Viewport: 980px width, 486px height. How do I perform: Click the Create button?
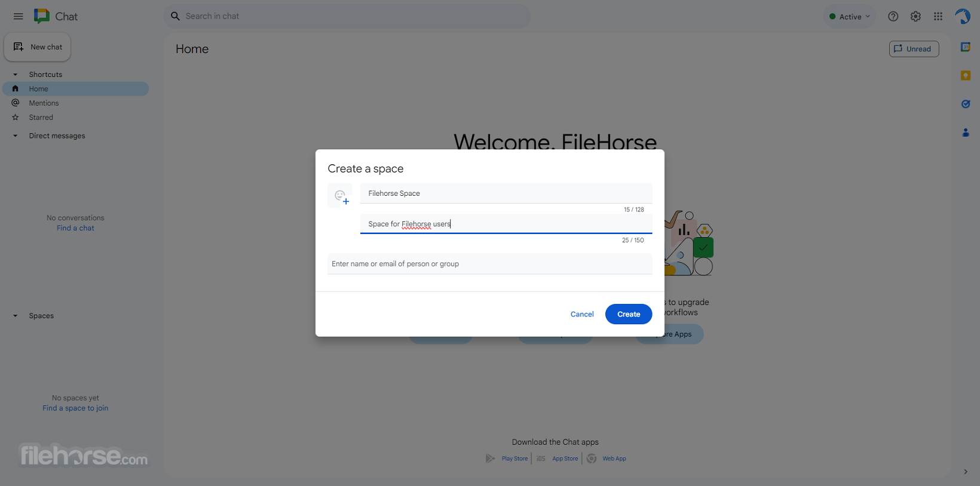coord(628,314)
